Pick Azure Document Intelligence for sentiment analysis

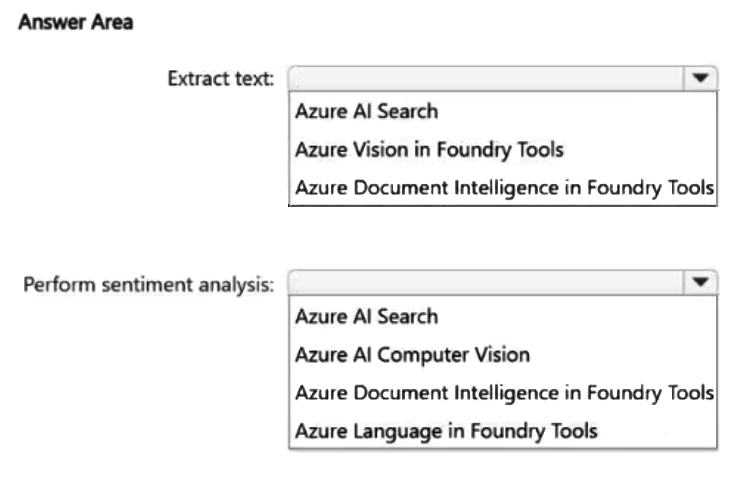click(x=504, y=393)
